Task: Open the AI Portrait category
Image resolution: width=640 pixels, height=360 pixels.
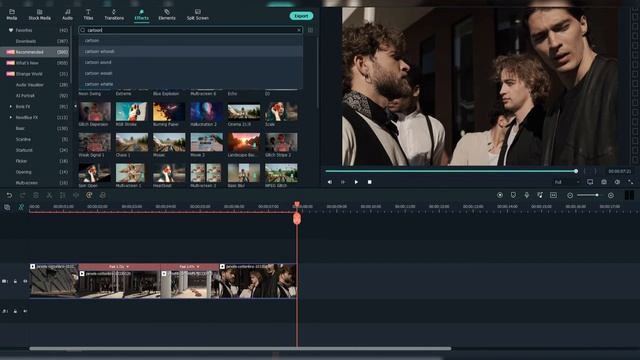Action: (35, 96)
